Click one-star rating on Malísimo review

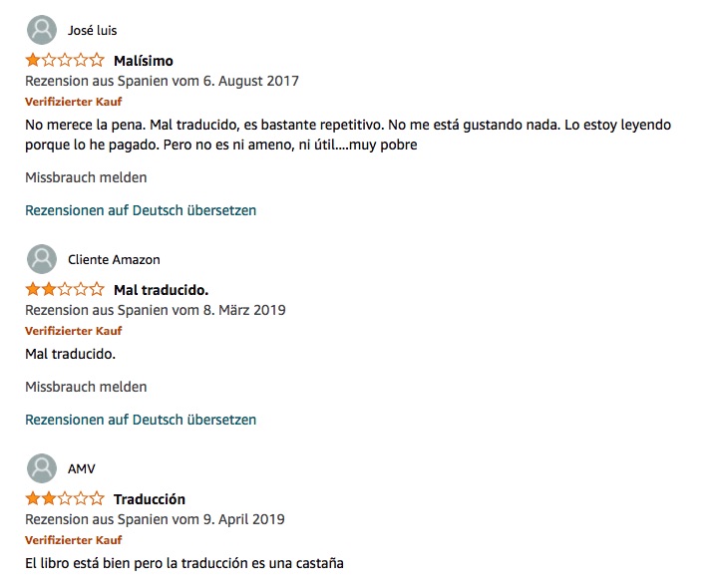coord(64,61)
